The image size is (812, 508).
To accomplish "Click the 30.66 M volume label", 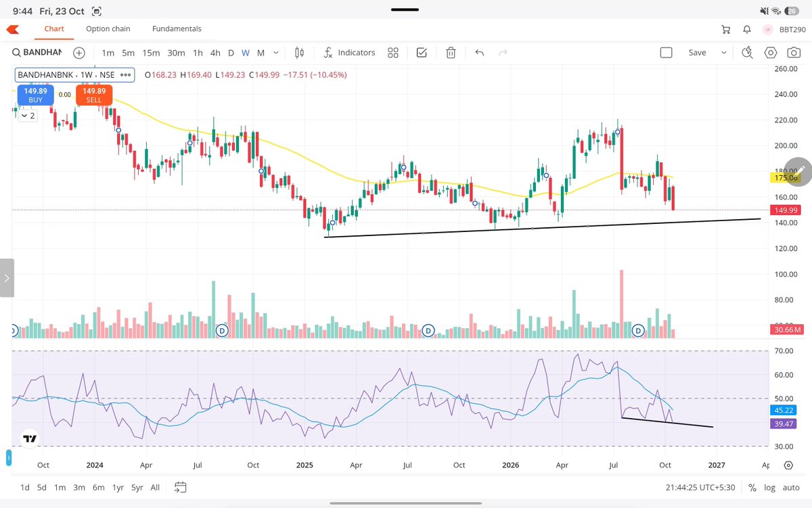I will click(788, 329).
